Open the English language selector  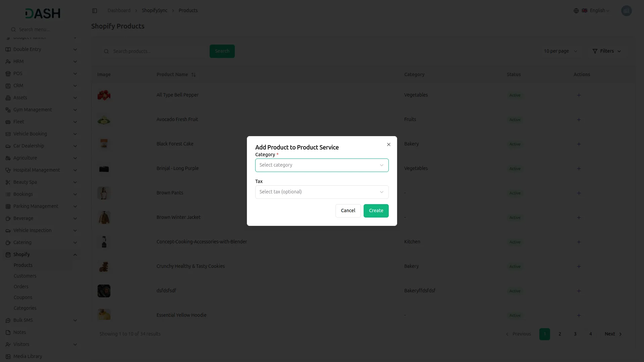[595, 11]
